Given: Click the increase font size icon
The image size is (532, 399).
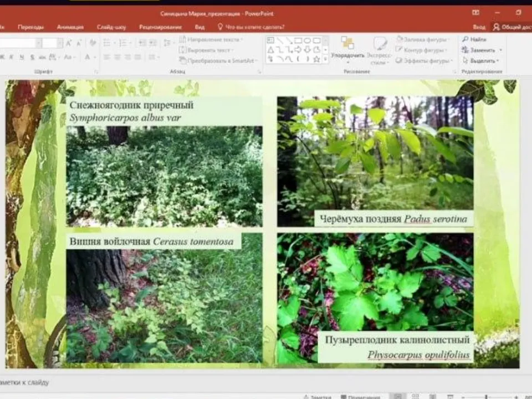Looking at the screenshot, I should (x=69, y=43).
